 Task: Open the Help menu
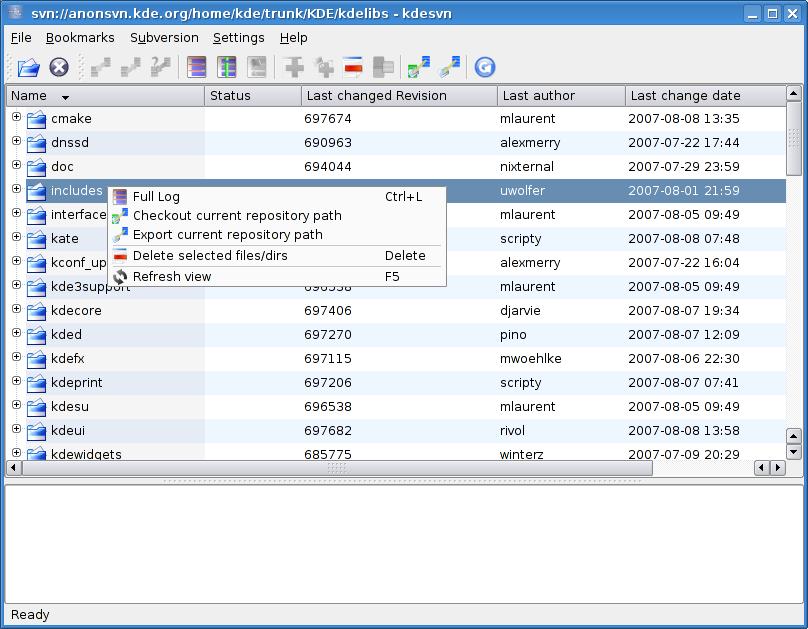click(294, 38)
